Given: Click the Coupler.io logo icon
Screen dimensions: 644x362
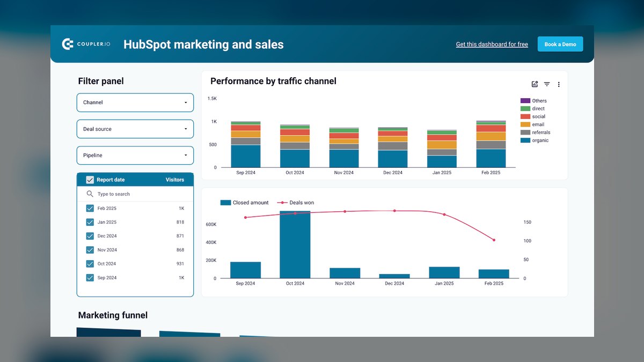Looking at the screenshot, I should click(x=68, y=45).
